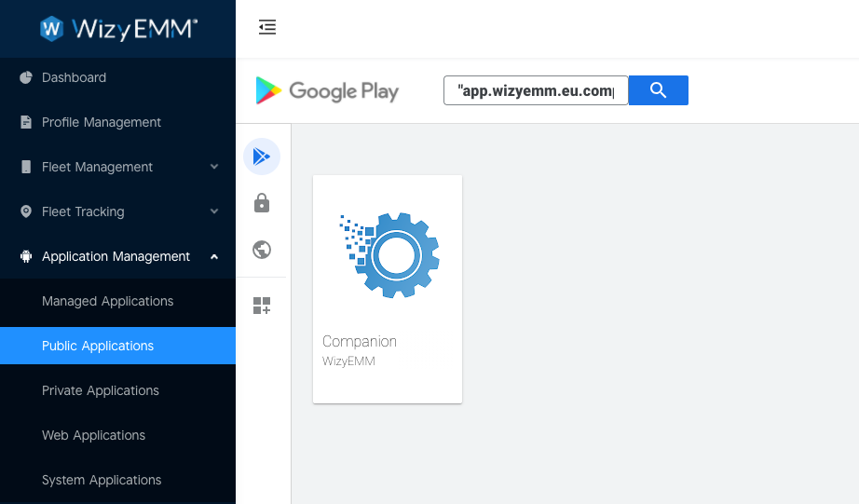Viewport: 859px width, 504px height.
Task: Click the Profile Management document icon
Action: point(26,122)
